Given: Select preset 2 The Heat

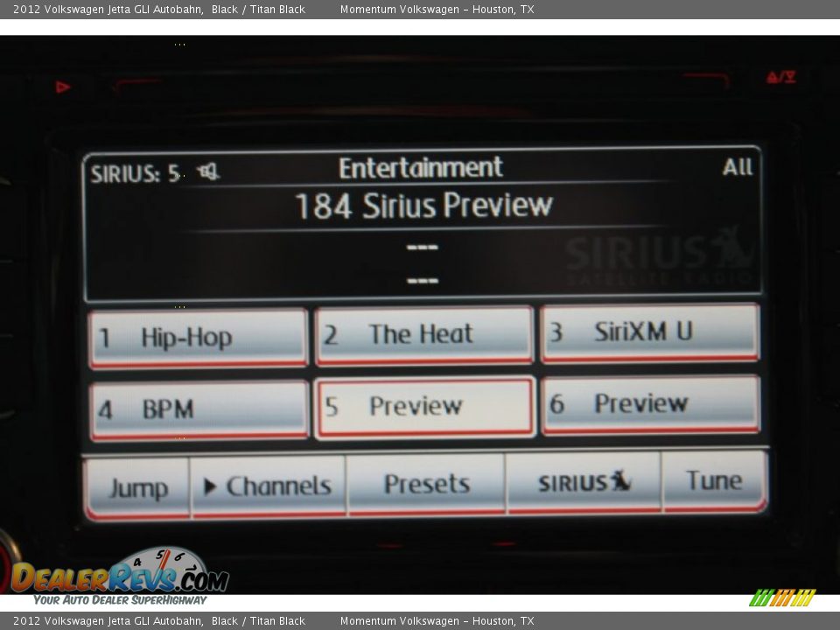Looking at the screenshot, I should [423, 335].
